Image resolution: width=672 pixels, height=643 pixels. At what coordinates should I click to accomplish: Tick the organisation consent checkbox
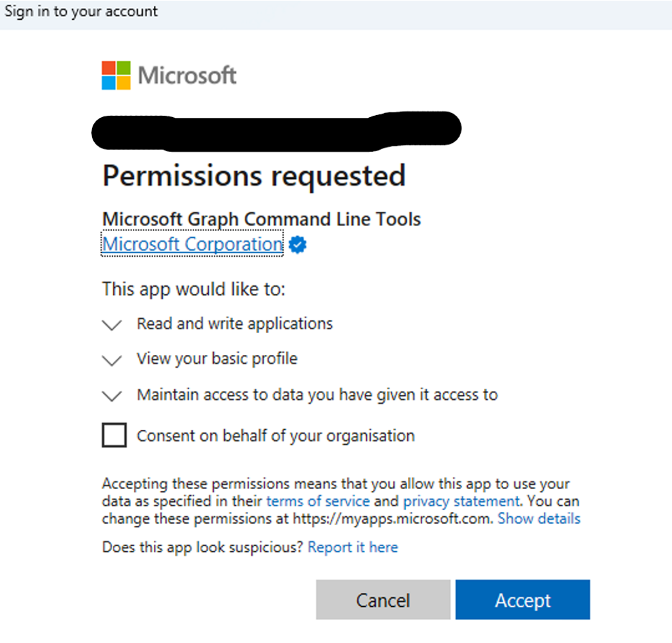tap(114, 435)
